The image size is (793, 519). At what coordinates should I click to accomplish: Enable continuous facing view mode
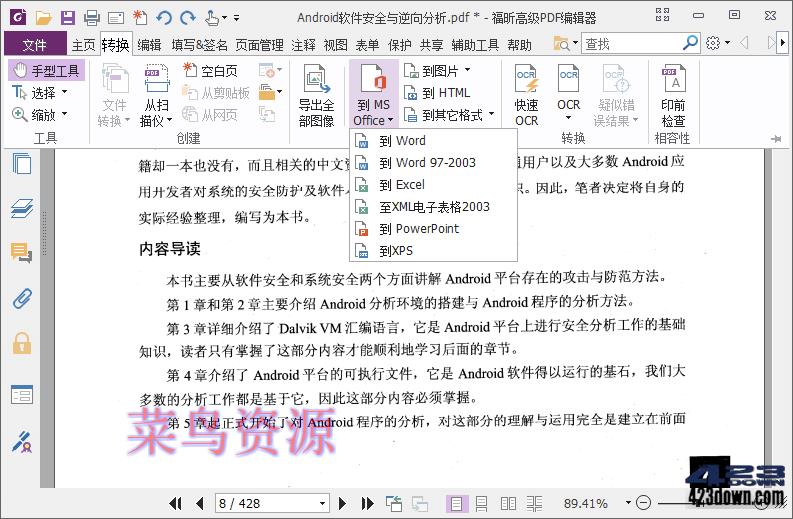[535, 504]
